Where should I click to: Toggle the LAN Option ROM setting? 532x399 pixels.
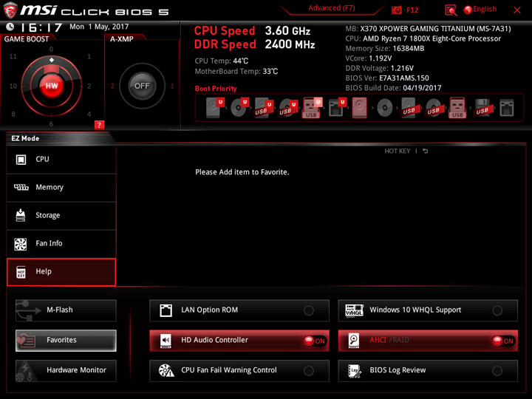point(239,310)
